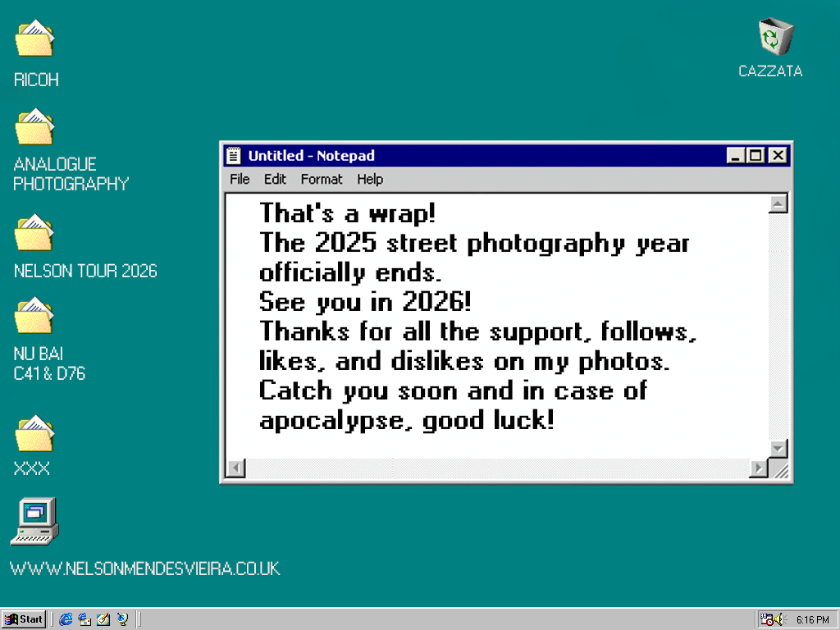Select the XXX folder icon
The height and width of the screenshot is (630, 840).
pos(34,433)
